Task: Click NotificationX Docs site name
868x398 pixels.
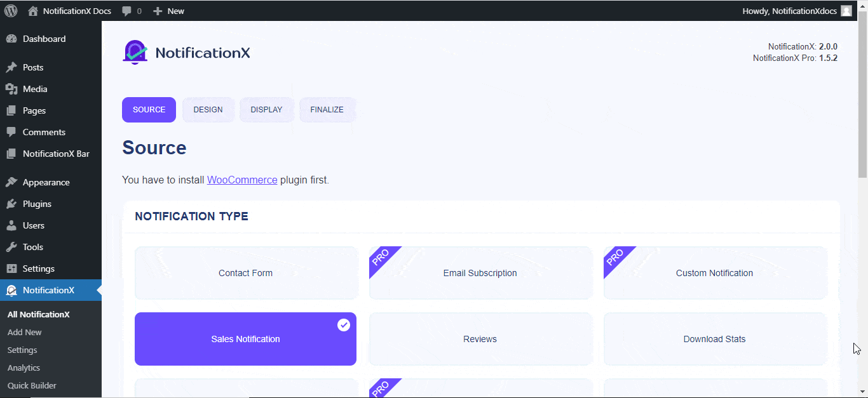Action: point(77,11)
